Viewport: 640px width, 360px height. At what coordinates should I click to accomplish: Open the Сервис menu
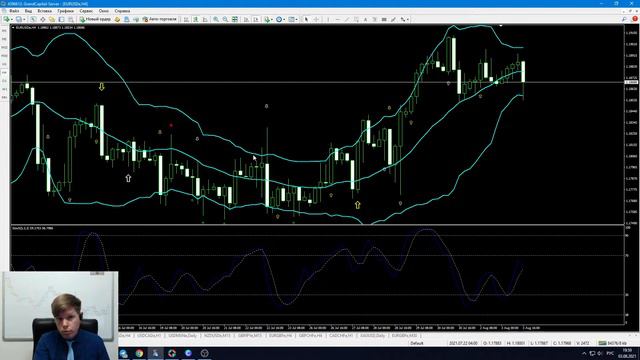[86, 11]
